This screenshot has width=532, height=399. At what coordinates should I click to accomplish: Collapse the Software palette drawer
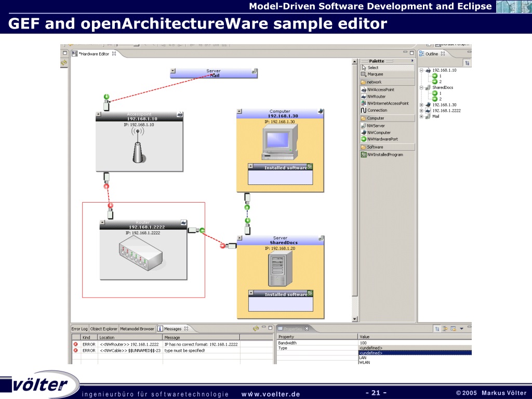pyautogui.click(x=387, y=147)
